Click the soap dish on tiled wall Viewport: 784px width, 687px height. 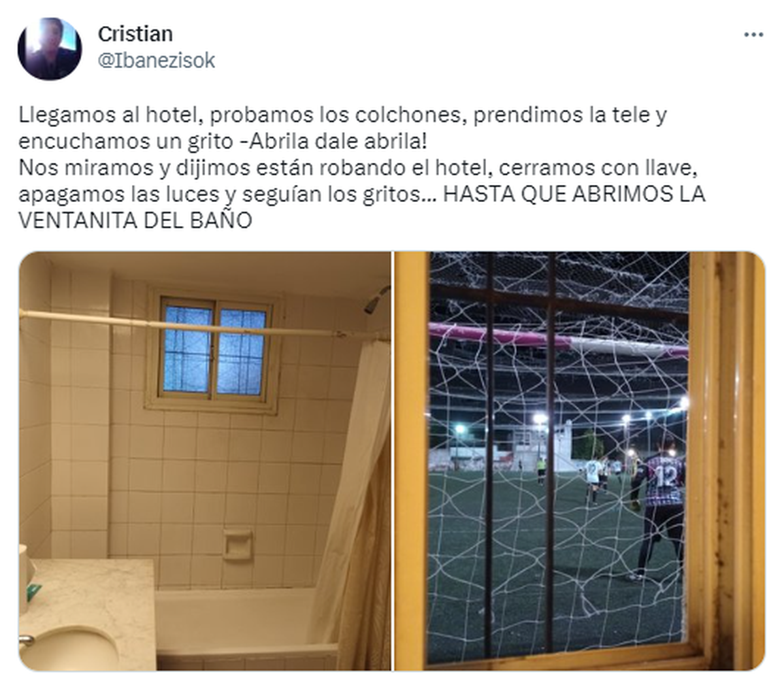click(237, 545)
